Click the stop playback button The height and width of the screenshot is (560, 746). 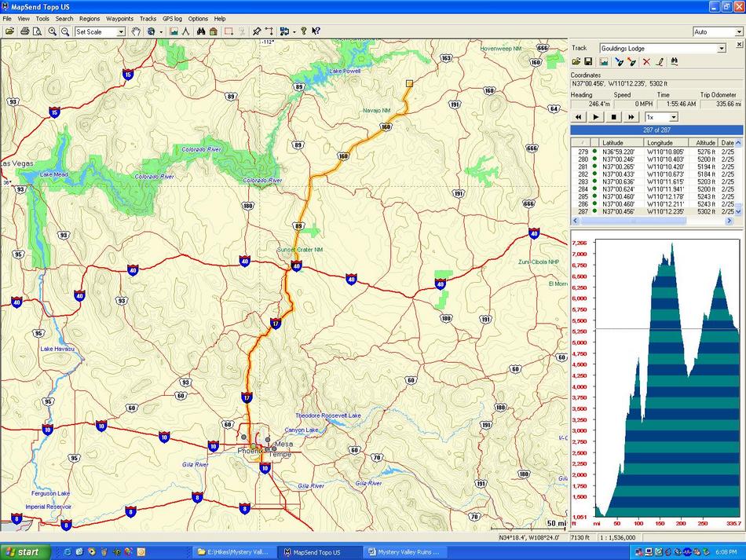pos(614,117)
